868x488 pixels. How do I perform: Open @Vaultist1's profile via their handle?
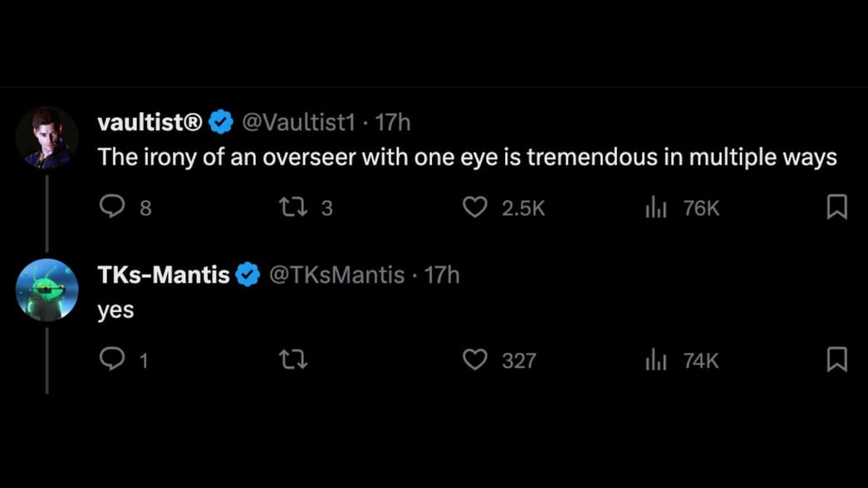300,121
